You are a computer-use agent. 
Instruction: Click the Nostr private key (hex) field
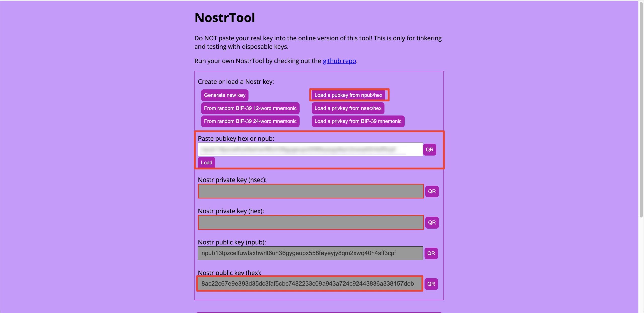311,222
